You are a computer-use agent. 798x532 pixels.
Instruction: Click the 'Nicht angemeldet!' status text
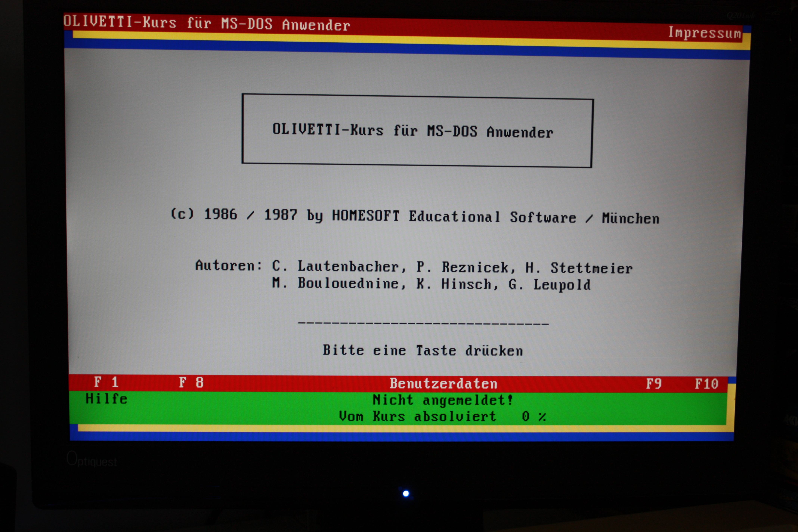[443, 400]
